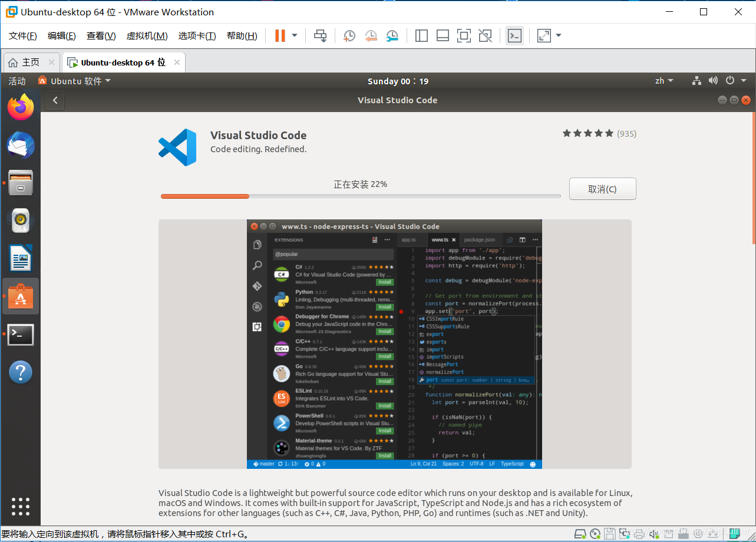Toggle the console view button
The width and height of the screenshot is (756, 542).
point(514,36)
